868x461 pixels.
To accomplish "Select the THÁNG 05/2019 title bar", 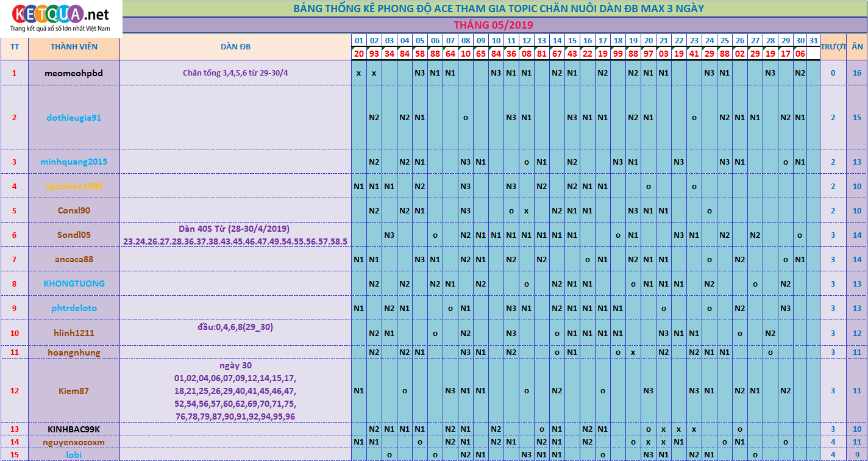I will tap(494, 25).
